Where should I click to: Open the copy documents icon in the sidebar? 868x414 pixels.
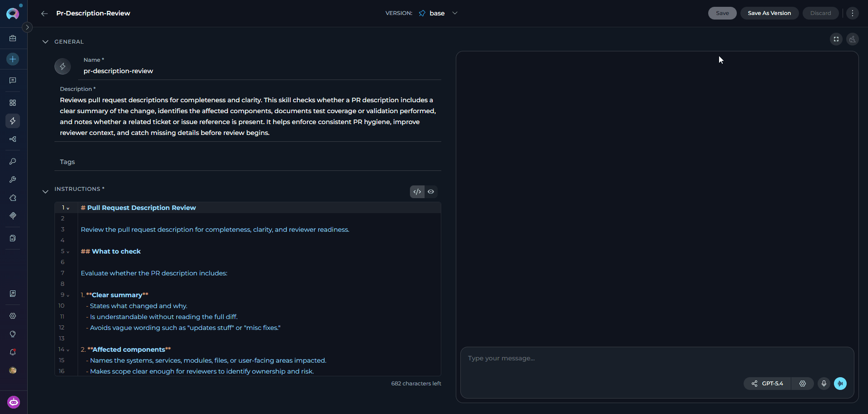(13, 238)
